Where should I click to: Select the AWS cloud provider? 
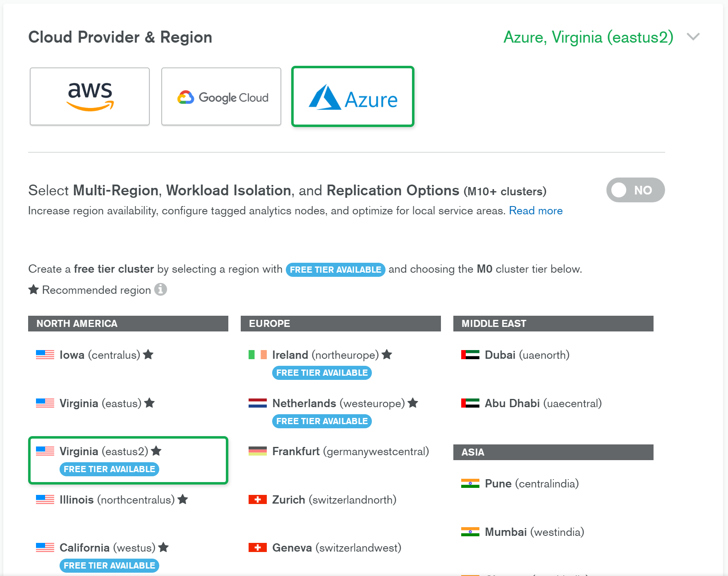click(89, 96)
